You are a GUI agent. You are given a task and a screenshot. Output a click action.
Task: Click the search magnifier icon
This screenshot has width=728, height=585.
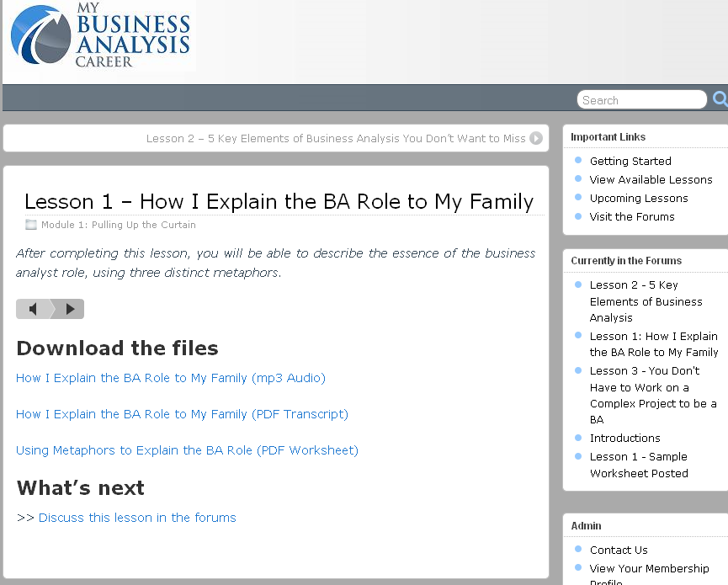pos(720,99)
